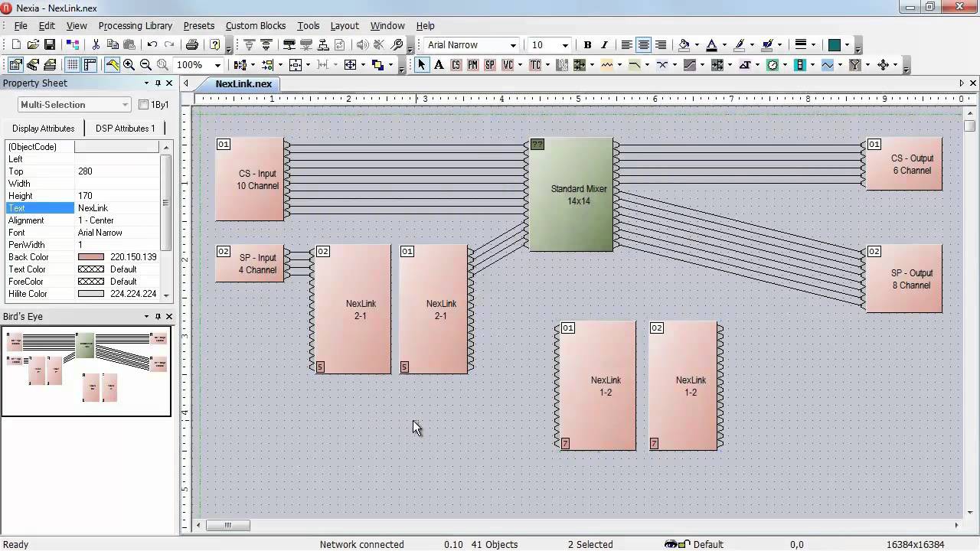The width and height of the screenshot is (980, 551).
Task: Expand the TC blocks dropdown arrow
Action: coord(547,65)
